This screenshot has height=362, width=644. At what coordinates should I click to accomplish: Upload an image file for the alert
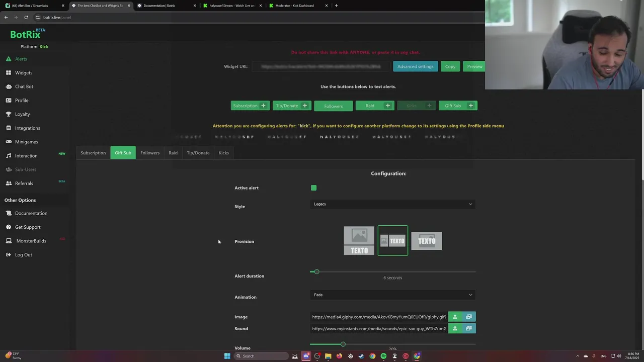[455, 317]
